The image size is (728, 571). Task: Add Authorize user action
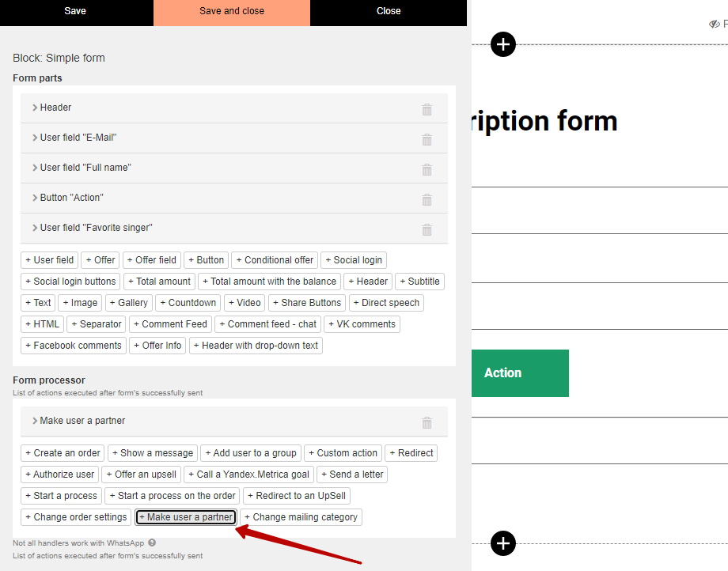coord(60,475)
